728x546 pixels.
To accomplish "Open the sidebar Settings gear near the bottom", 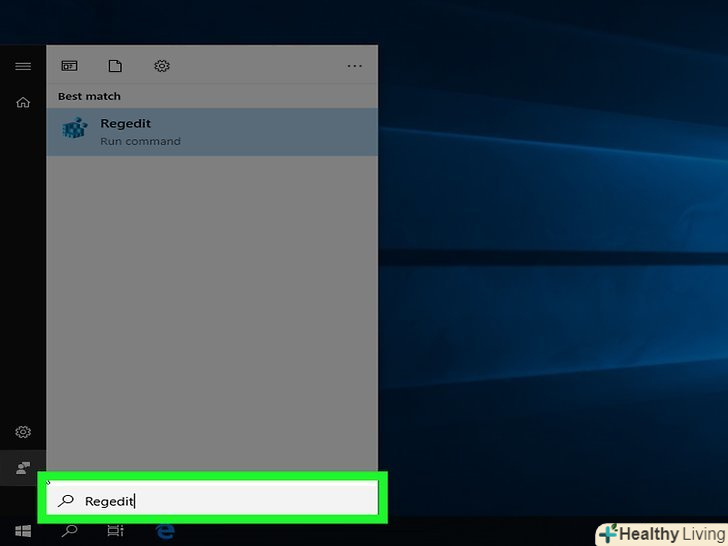I will tap(23, 432).
